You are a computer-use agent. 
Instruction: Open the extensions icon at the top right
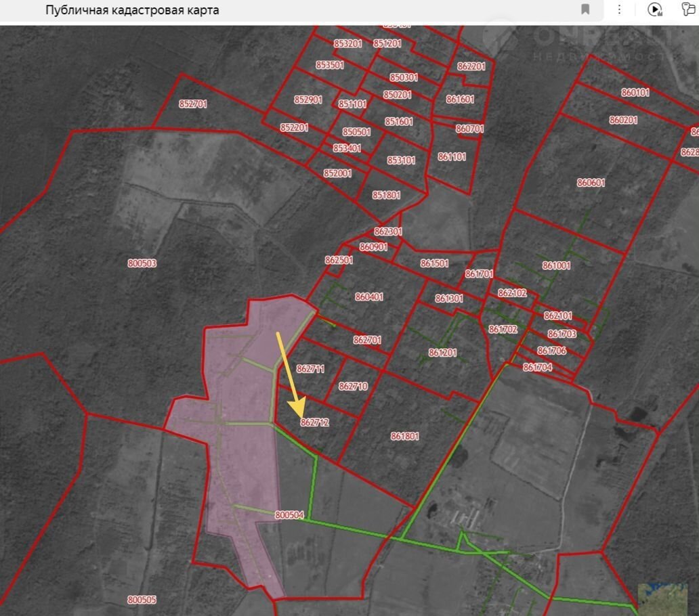[x=688, y=9]
